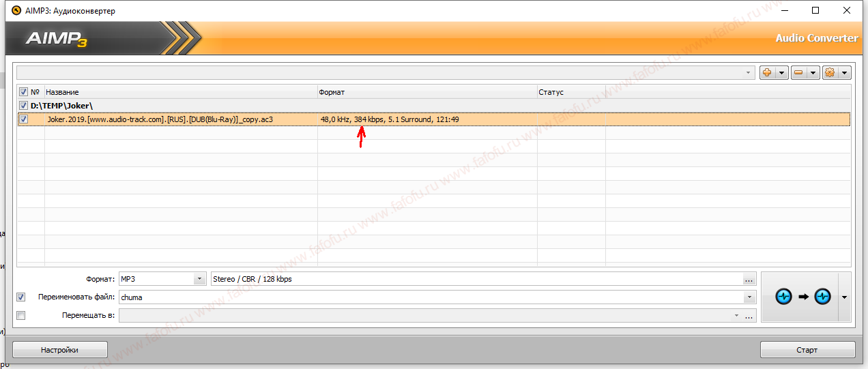The image size is (868, 369).
Task: Click the Статус column header
Action: [x=571, y=92]
